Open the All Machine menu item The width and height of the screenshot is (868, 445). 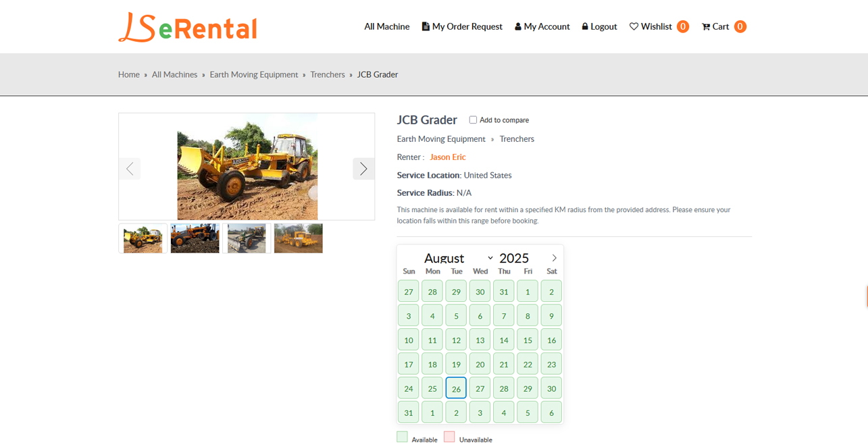point(387,26)
